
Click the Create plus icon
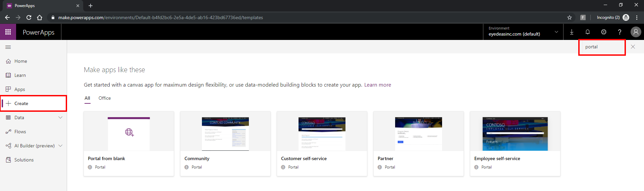coord(8,103)
